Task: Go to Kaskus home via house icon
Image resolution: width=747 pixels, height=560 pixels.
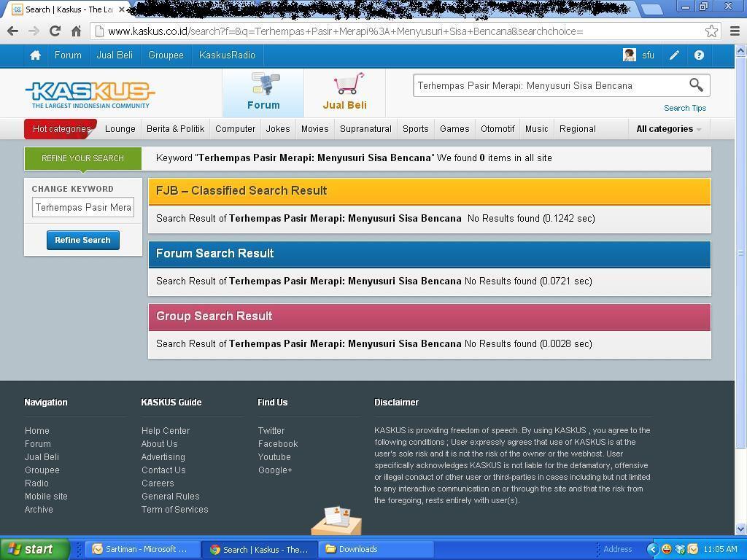Action: coord(35,55)
